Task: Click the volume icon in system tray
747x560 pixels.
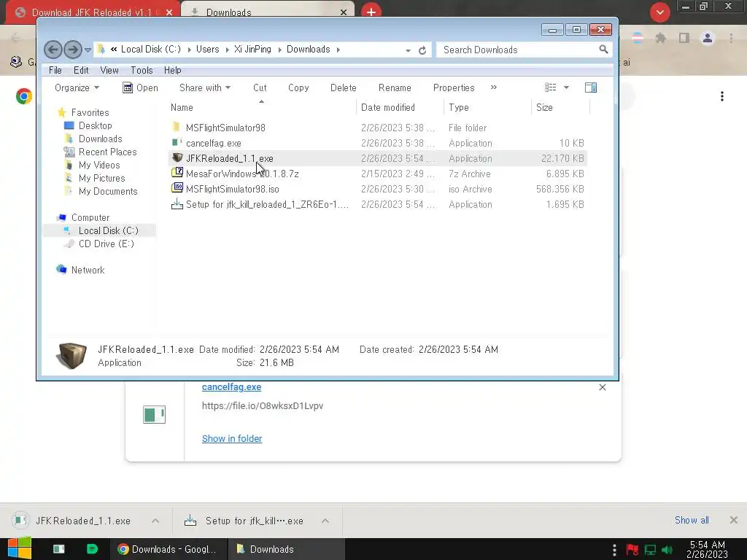Action: [x=667, y=550]
